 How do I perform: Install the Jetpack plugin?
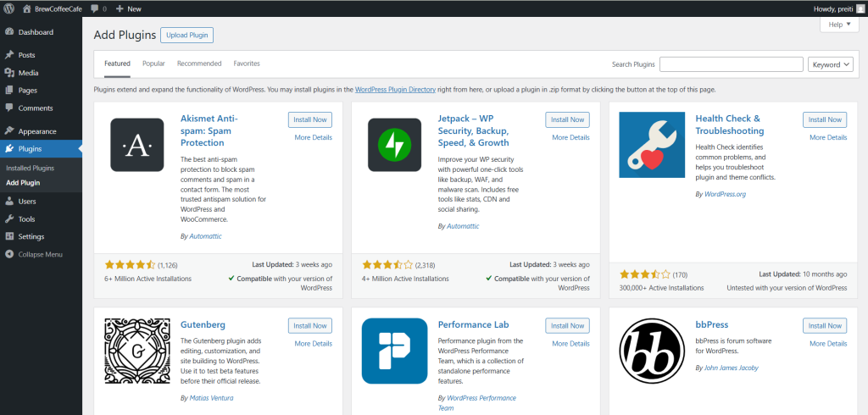click(567, 119)
